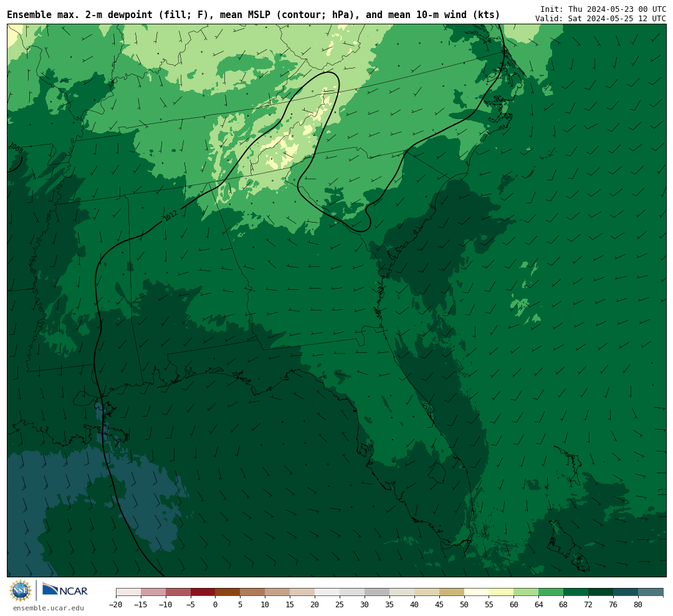Click the Init: Thu 2024-05-23 00 UTC text

click(603, 9)
